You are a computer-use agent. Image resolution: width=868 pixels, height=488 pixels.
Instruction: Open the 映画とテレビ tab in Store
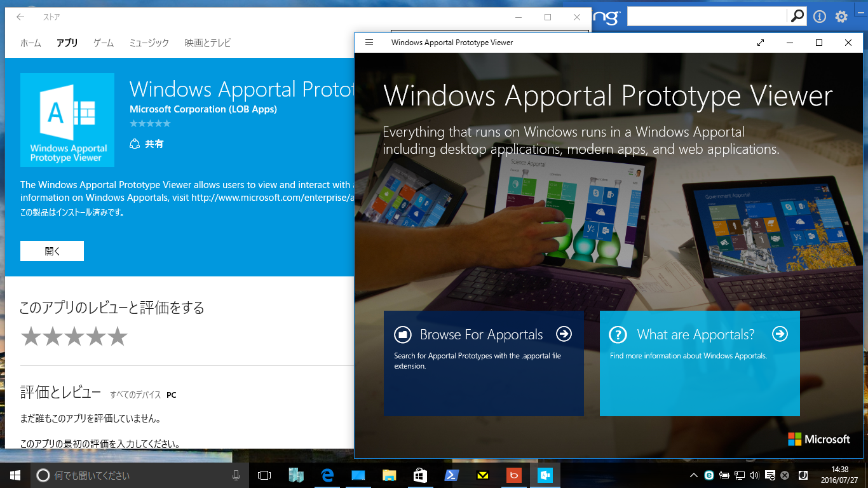[x=208, y=43]
